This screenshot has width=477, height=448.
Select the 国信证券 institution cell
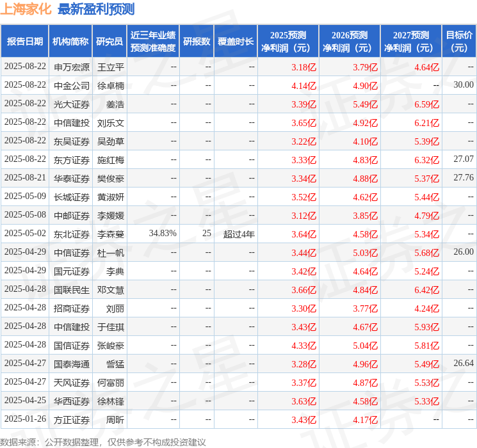[x=72, y=345]
